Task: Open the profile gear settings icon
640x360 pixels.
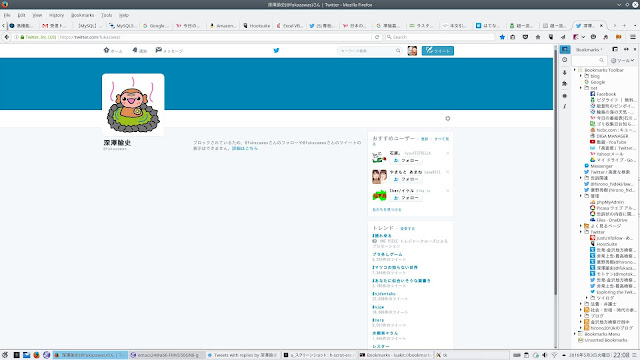Action: 448,118
